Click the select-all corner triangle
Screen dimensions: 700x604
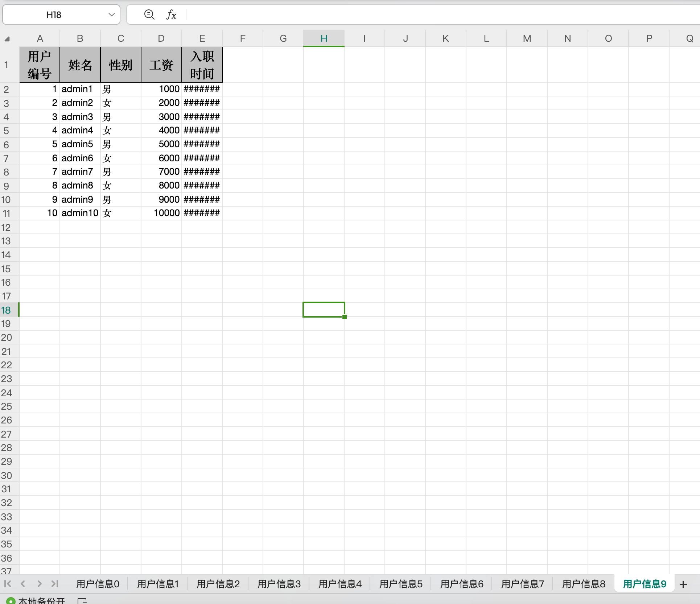(x=7, y=39)
